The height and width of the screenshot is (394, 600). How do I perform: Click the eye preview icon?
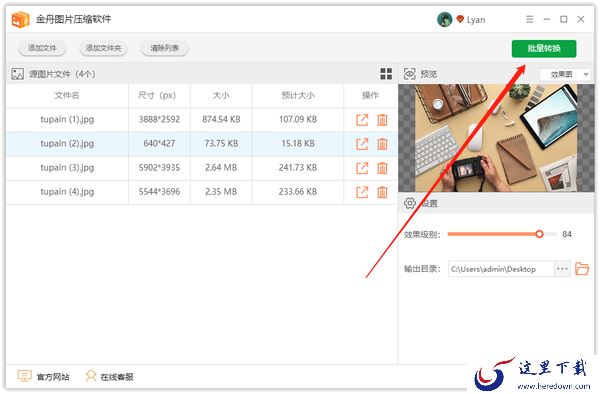coord(409,74)
